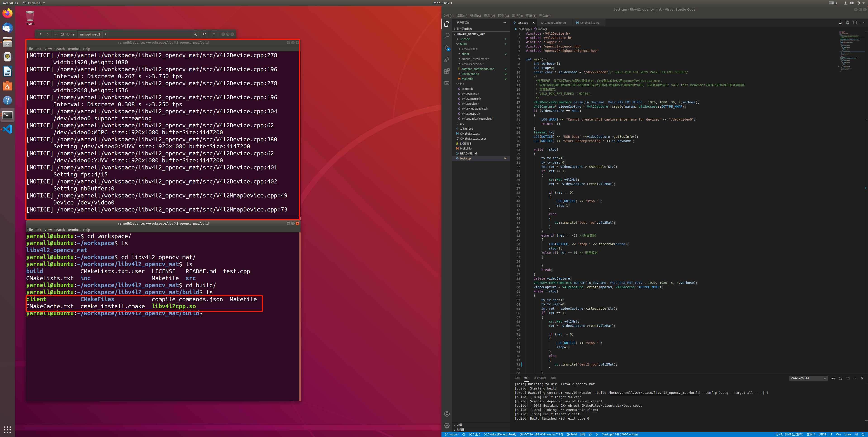Open Firefox from the Ubuntu dock
Screen dimensions: 868x437
pos(7,14)
